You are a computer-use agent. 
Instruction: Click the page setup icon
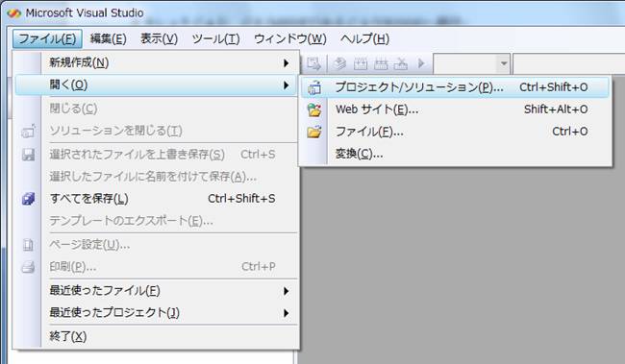click(28, 245)
